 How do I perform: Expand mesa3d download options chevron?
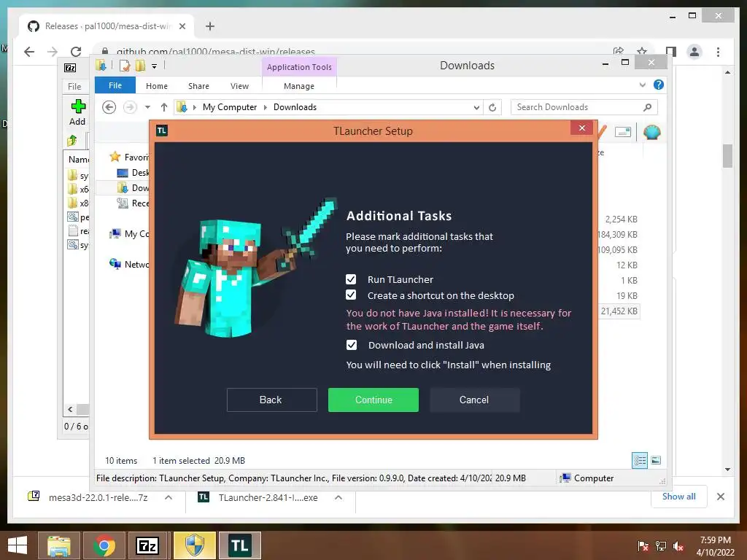pyautogui.click(x=169, y=497)
